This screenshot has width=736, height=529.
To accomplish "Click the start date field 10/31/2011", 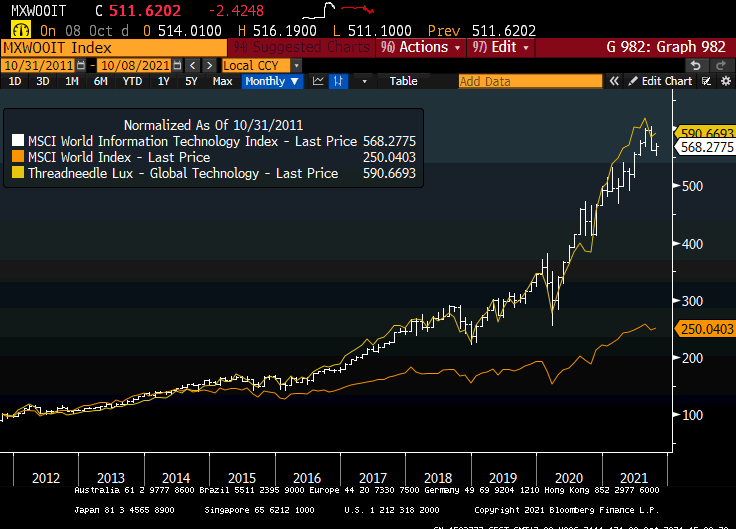I will tap(39, 65).
